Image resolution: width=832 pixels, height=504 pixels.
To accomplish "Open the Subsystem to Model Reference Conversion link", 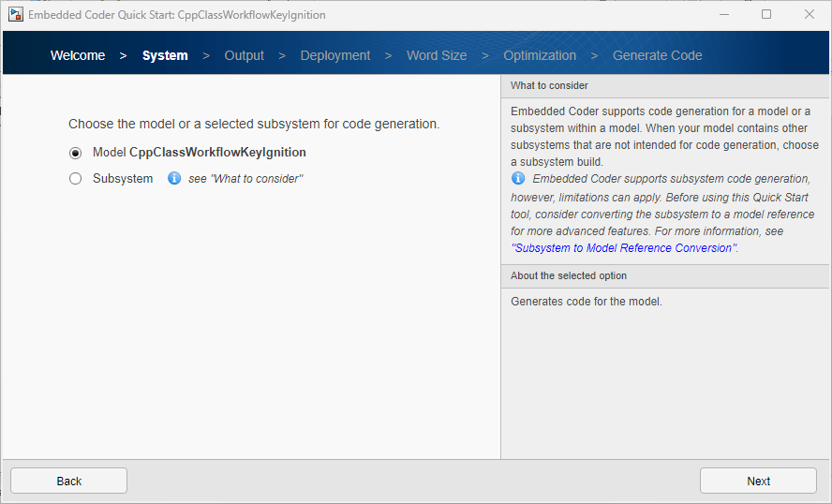I will 624,248.
